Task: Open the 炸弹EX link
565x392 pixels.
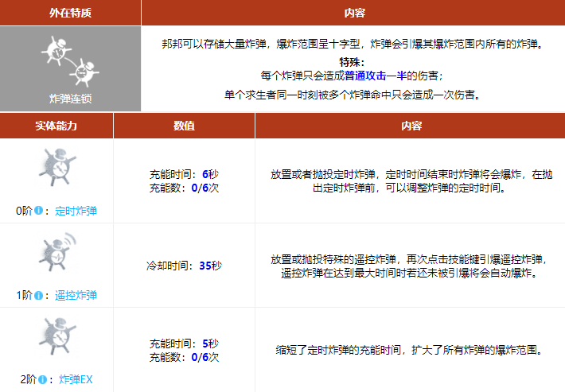Action: (x=76, y=379)
